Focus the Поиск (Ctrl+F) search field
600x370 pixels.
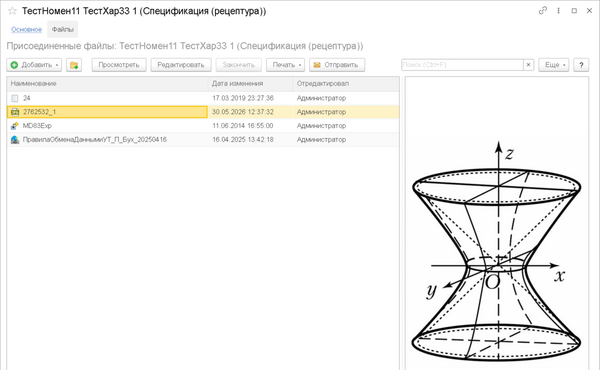tap(462, 65)
